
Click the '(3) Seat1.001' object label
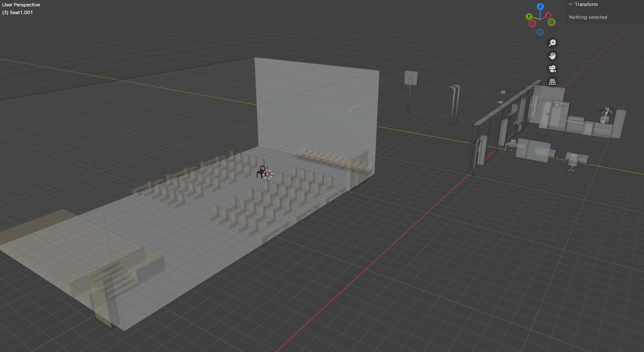click(18, 12)
